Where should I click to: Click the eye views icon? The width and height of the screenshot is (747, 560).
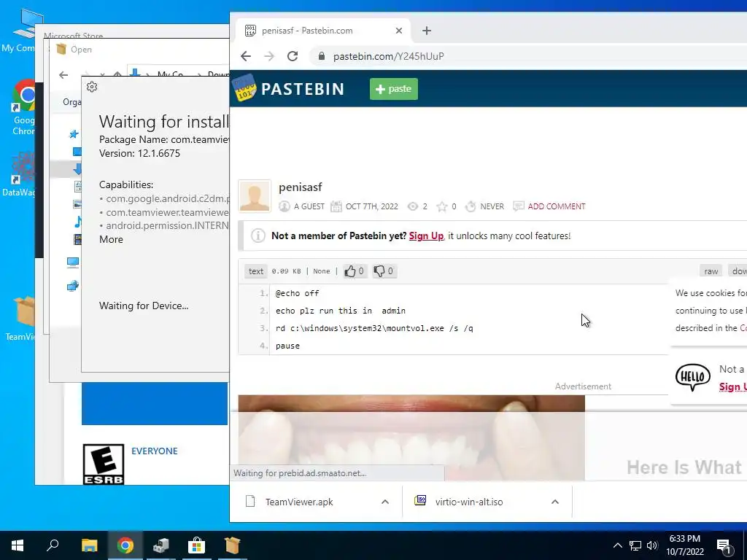pos(413,206)
